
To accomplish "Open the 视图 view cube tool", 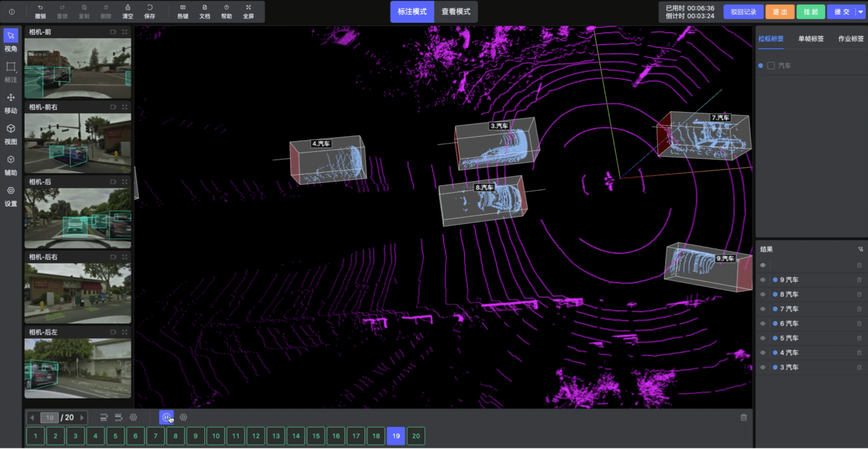I will point(11,128).
